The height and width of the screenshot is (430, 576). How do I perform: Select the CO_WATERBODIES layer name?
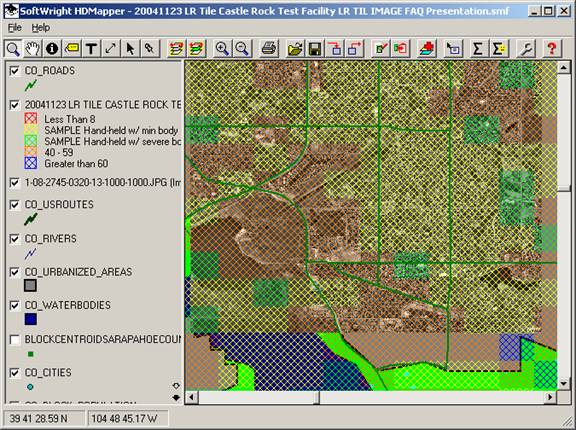tap(68, 305)
